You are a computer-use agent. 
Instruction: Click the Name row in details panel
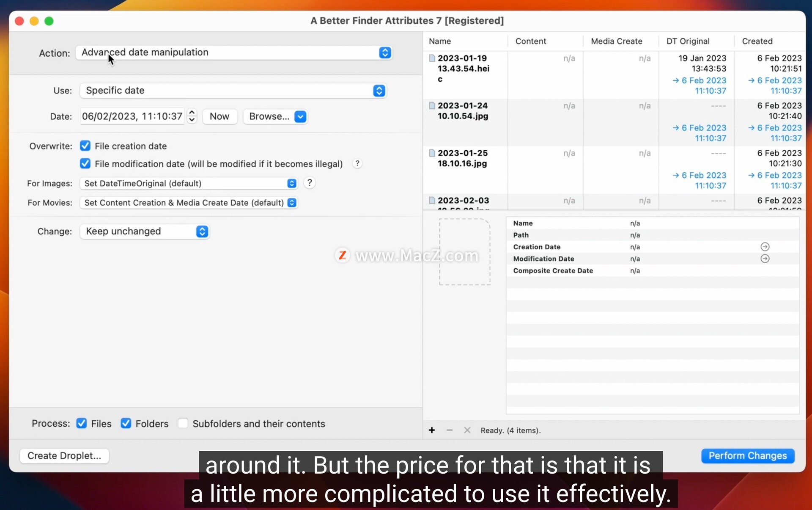coord(653,223)
